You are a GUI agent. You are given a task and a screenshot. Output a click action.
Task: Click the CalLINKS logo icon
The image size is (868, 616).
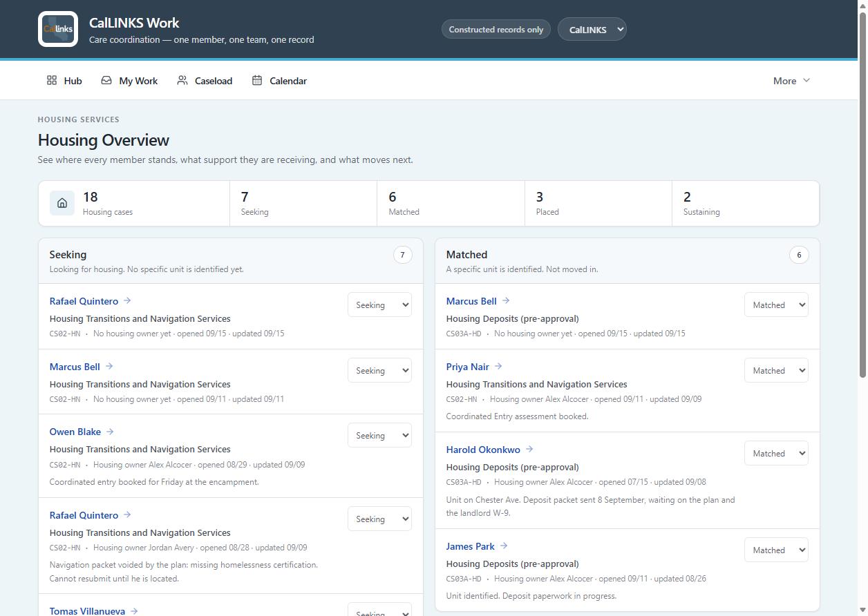coord(58,29)
